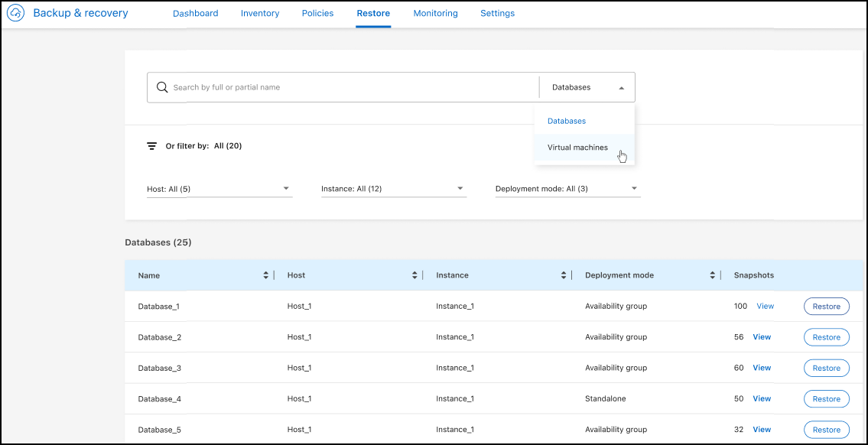Collapse the Databases type dropdown arrow
Viewport: 868px width, 445px height.
pos(621,88)
